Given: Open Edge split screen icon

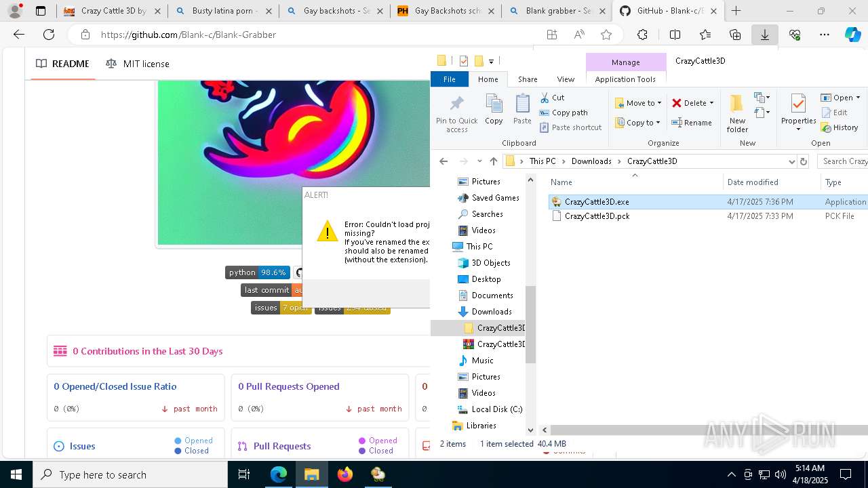Looking at the screenshot, I should 675,35.
